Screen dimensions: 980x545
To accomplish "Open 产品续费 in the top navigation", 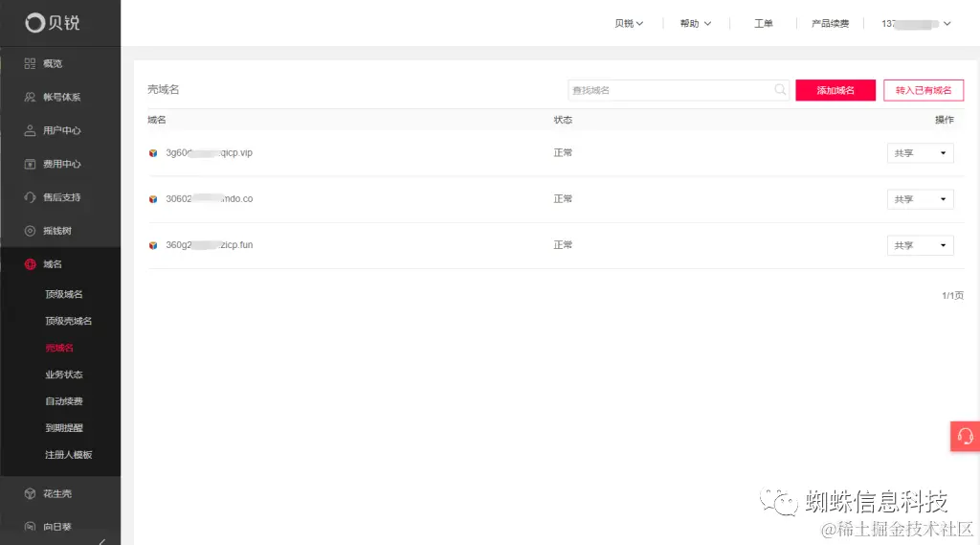I will (x=830, y=23).
